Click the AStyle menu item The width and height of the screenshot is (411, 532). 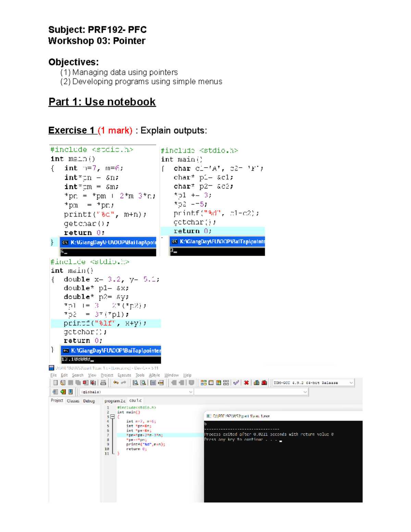pyautogui.click(x=154, y=375)
